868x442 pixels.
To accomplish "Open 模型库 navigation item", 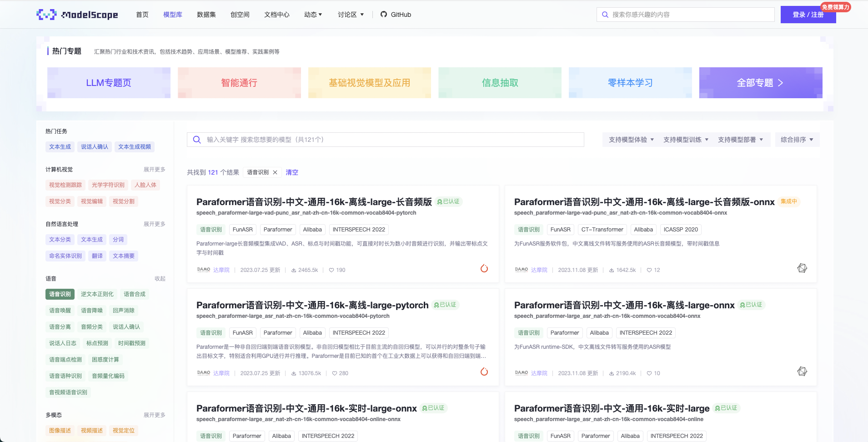I will click(173, 15).
